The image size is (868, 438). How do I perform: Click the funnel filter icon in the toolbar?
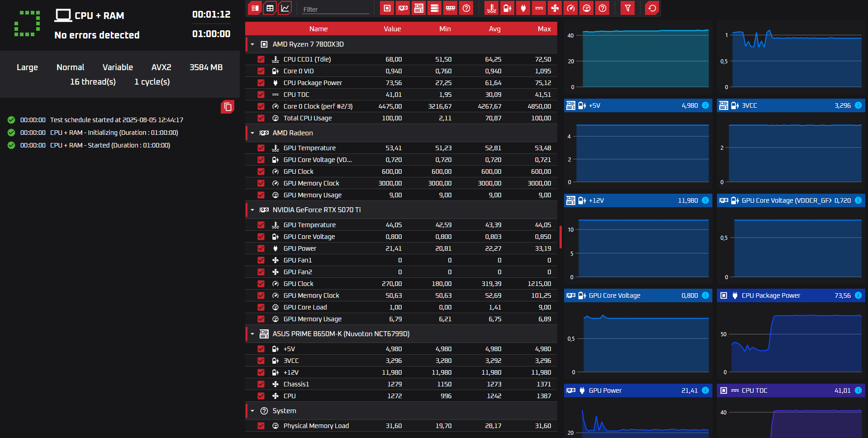(x=628, y=8)
